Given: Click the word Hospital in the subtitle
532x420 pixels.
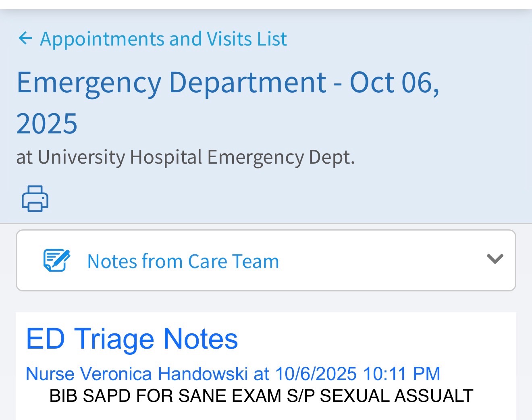Looking at the screenshot, I should (166, 157).
